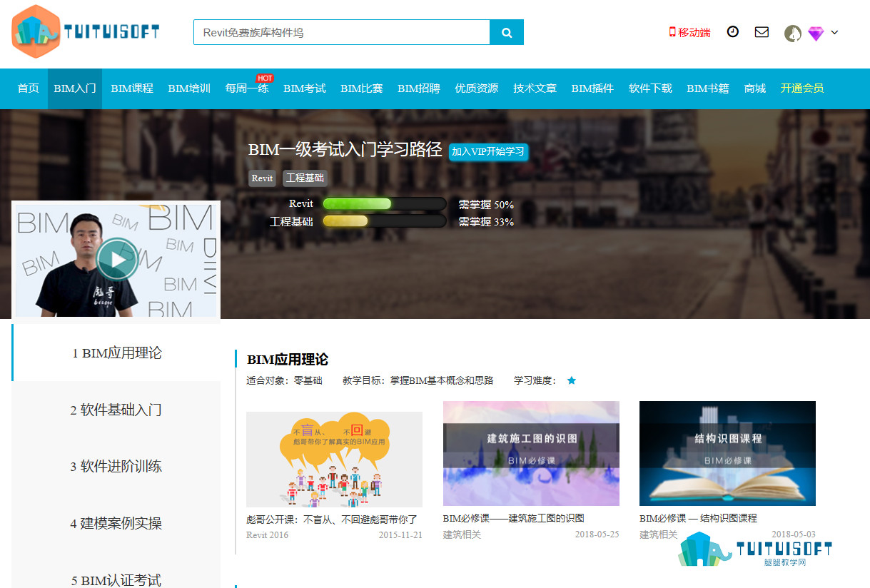Click the 2015-11-21 date text
Screen dimensions: 870x588
pyautogui.click(x=400, y=534)
